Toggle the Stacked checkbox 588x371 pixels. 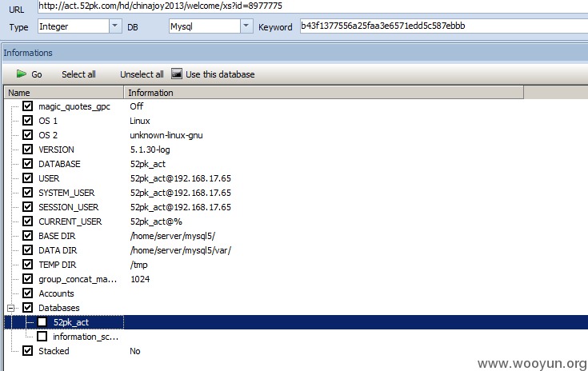coord(27,350)
